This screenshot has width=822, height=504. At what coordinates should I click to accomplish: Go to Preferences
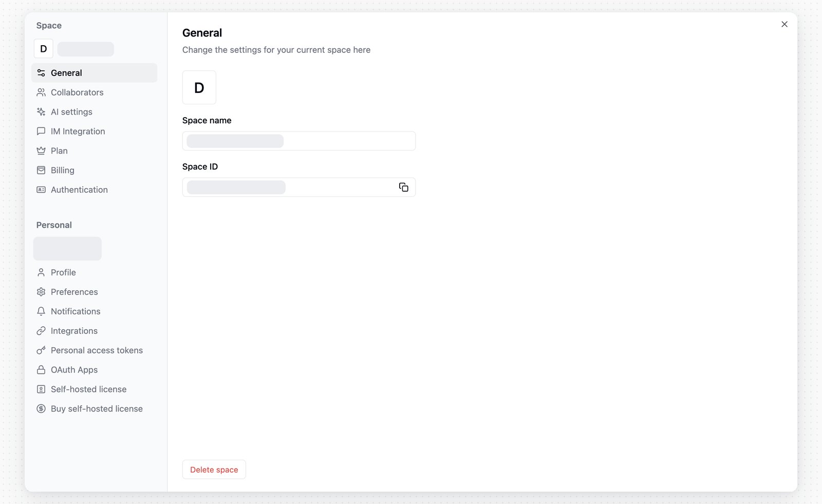tap(95, 292)
